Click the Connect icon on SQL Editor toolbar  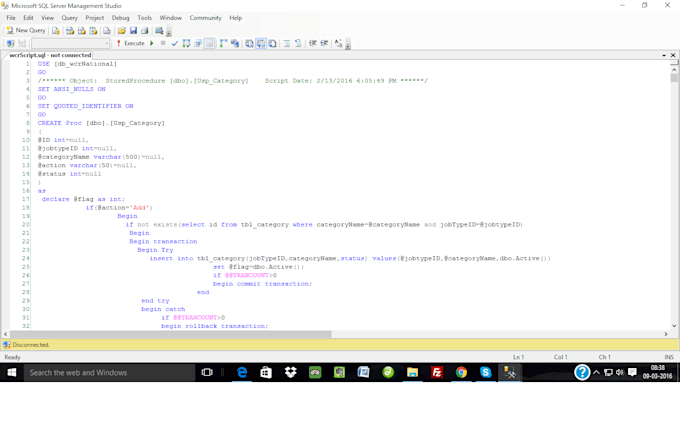[10, 43]
